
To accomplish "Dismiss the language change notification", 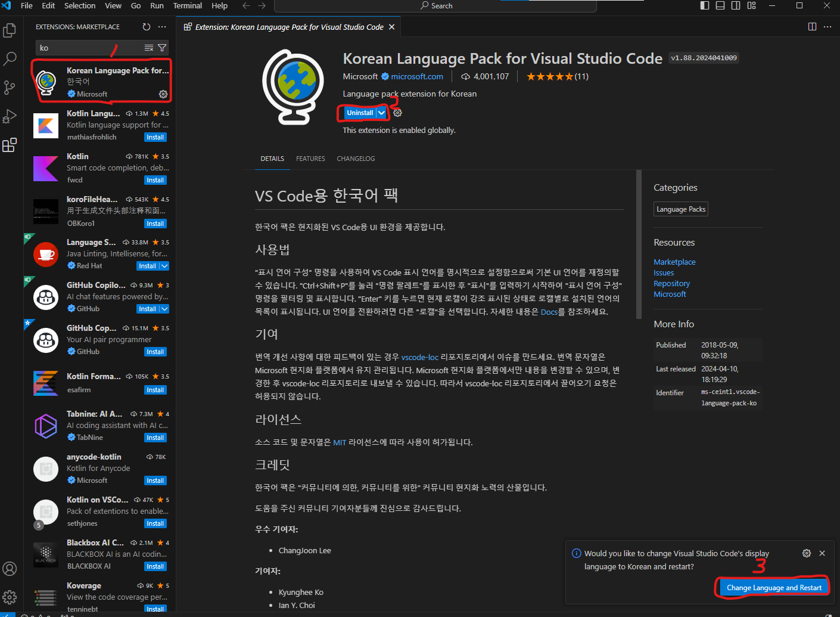I will pos(822,553).
